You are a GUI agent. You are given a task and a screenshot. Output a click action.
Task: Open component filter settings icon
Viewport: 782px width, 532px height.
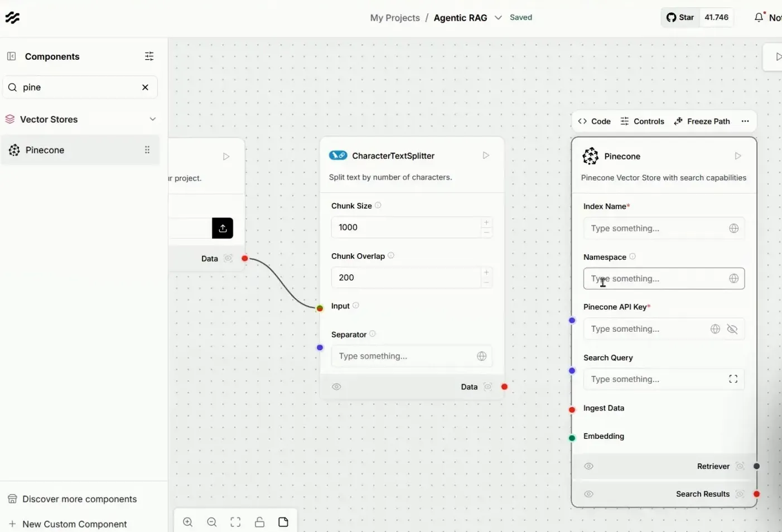coord(149,56)
